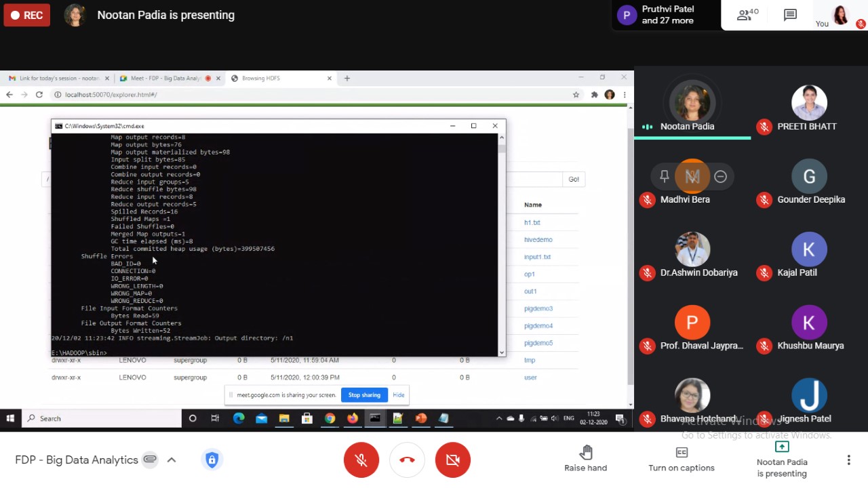Open the Nootan Padia is presenting panel
The image size is (868, 488).
782,459
